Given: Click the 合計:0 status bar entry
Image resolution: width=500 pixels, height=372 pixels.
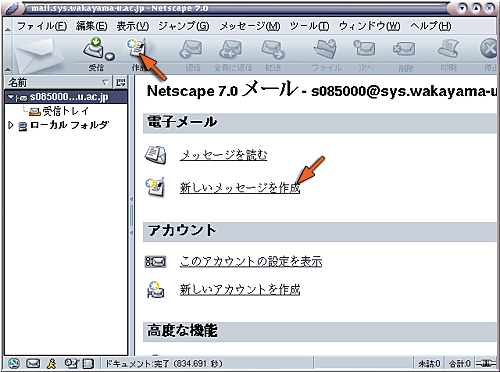Looking at the screenshot, I should (459, 363).
